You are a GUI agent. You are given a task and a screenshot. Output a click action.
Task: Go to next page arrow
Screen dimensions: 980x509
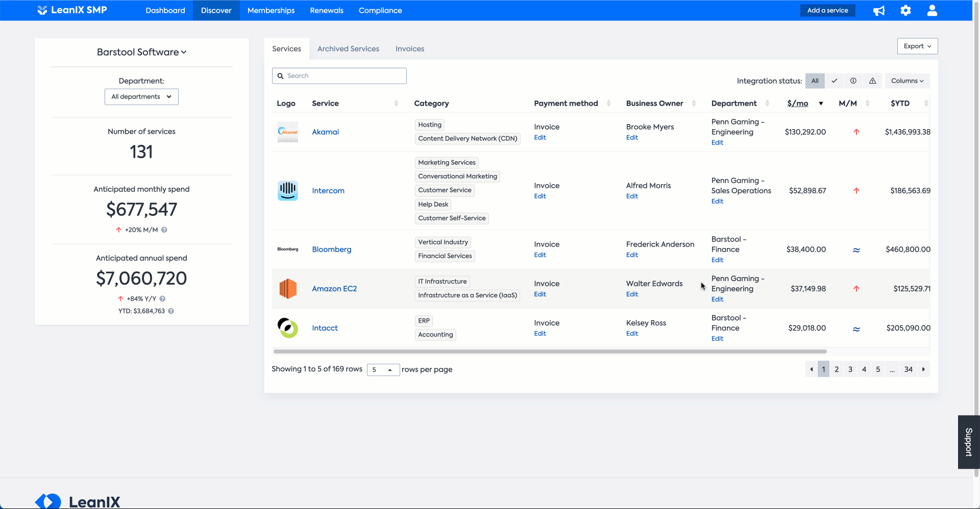tap(923, 369)
